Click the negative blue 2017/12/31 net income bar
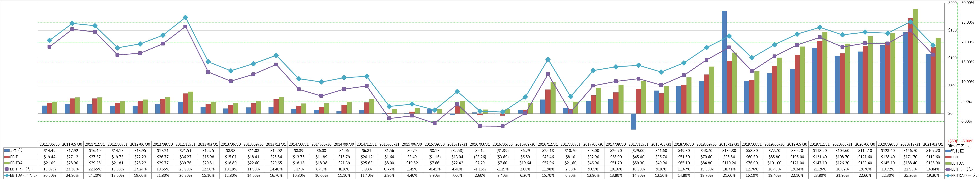980x179 pixels. click(x=633, y=121)
